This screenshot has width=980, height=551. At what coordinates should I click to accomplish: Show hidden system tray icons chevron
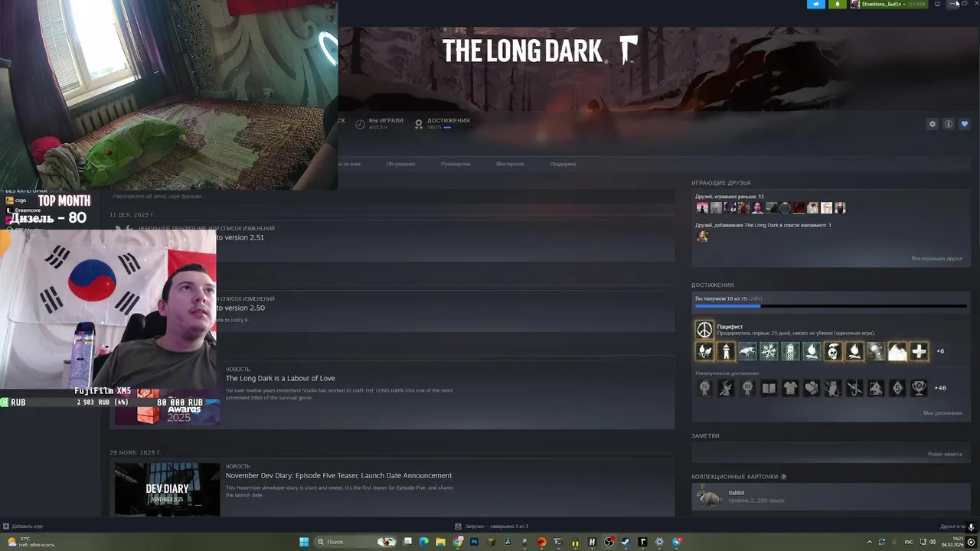[x=869, y=542]
